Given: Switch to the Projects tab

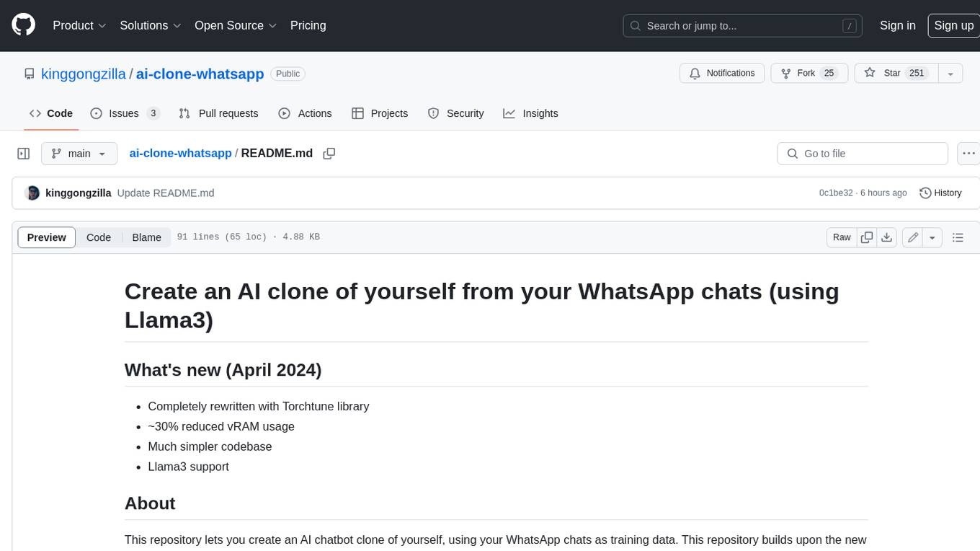Looking at the screenshot, I should click(x=380, y=113).
